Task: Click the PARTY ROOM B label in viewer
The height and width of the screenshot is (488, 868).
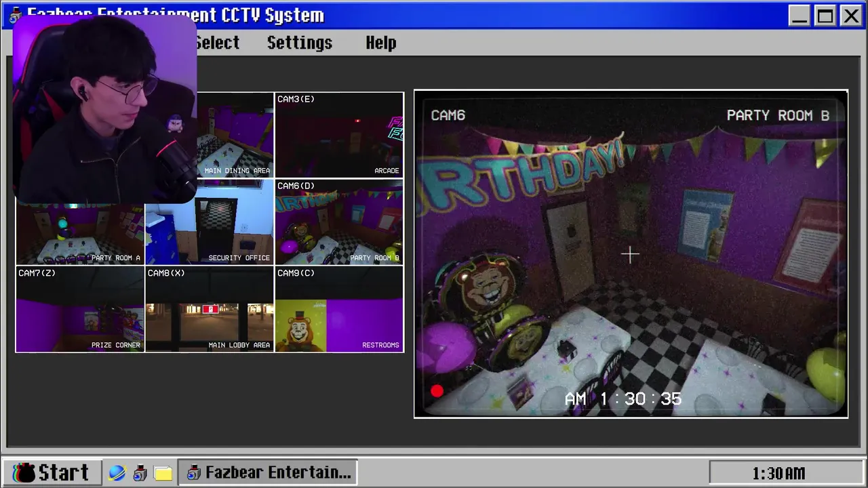Action: click(x=778, y=115)
